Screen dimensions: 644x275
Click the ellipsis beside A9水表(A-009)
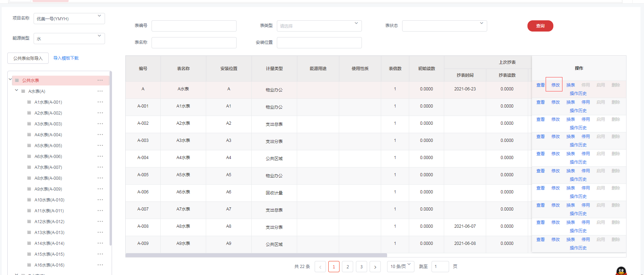[100, 189]
